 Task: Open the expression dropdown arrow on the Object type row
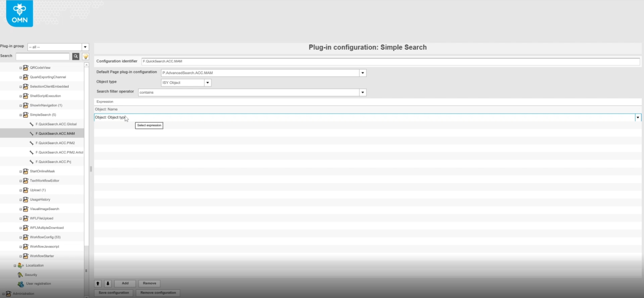pyautogui.click(x=638, y=118)
